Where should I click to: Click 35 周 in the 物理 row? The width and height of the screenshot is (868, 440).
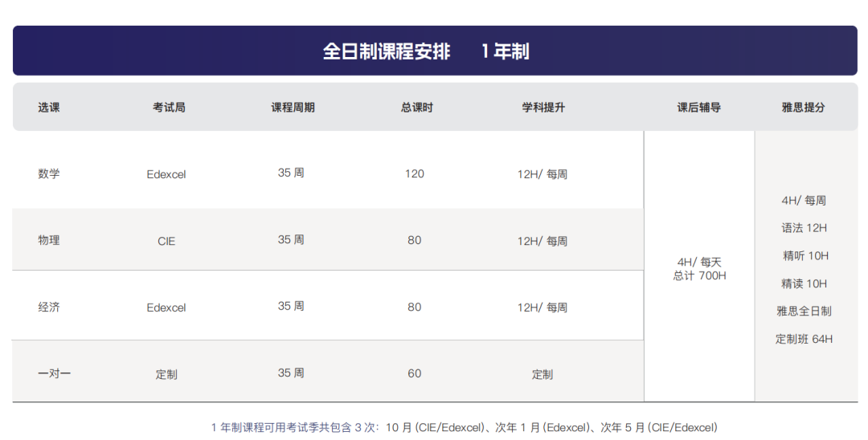point(291,240)
